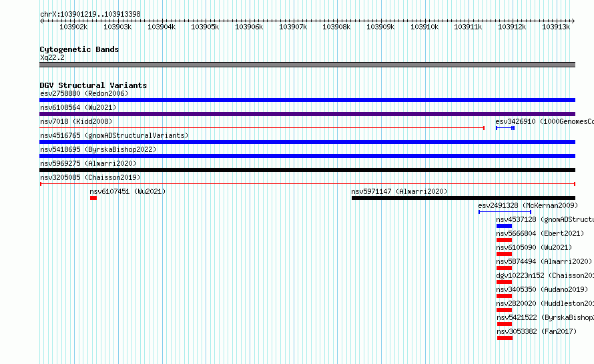Image resolution: width=594 pixels, height=364 pixels.
Task: Click the red block under nsv3053382
Action: coord(505,338)
